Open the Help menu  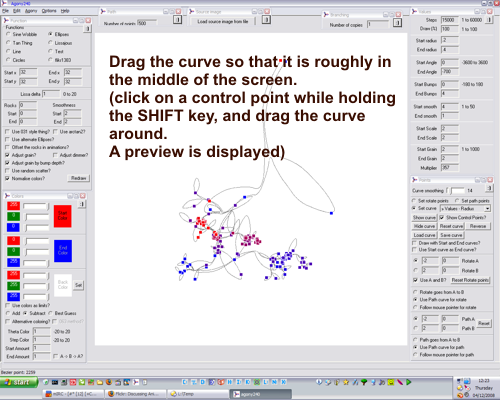(65, 11)
